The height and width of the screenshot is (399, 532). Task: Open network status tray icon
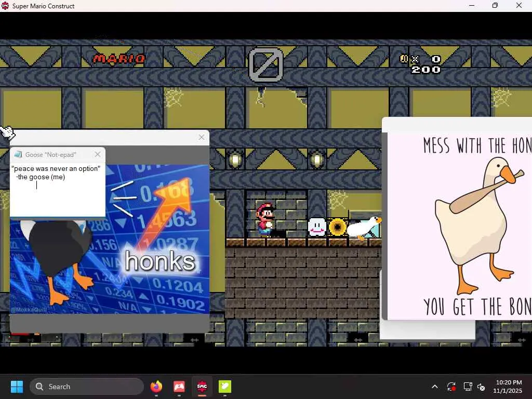click(468, 387)
